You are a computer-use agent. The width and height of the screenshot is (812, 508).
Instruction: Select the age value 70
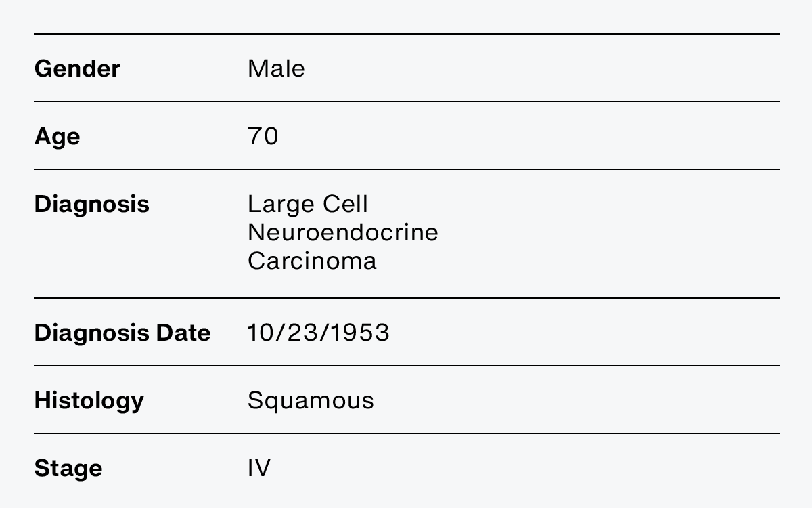[263, 136]
